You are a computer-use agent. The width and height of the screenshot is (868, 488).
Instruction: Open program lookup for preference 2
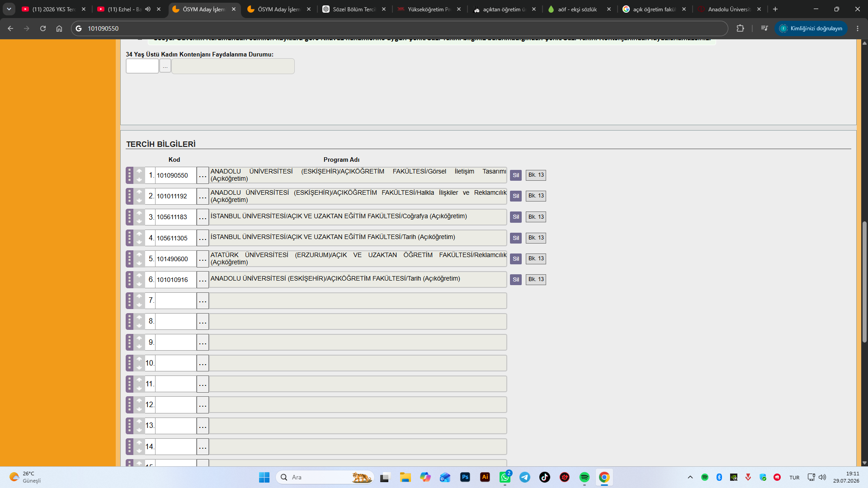[x=203, y=196]
